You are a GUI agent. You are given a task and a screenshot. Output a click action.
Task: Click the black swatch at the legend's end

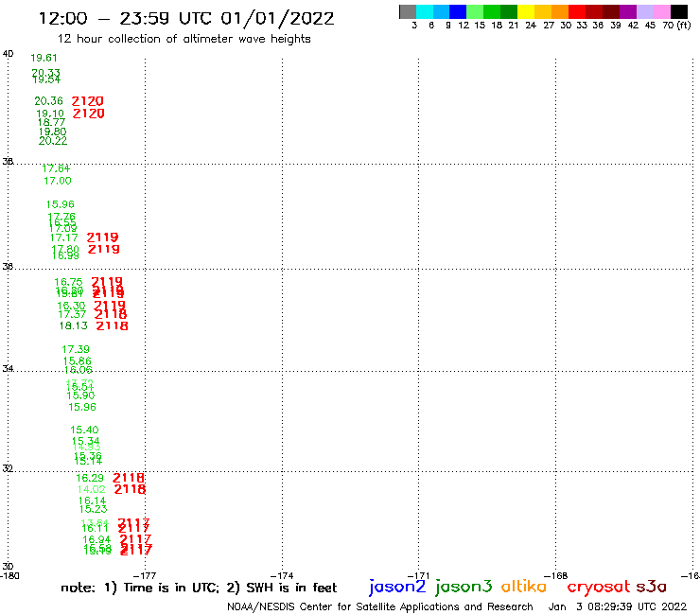coord(678,11)
